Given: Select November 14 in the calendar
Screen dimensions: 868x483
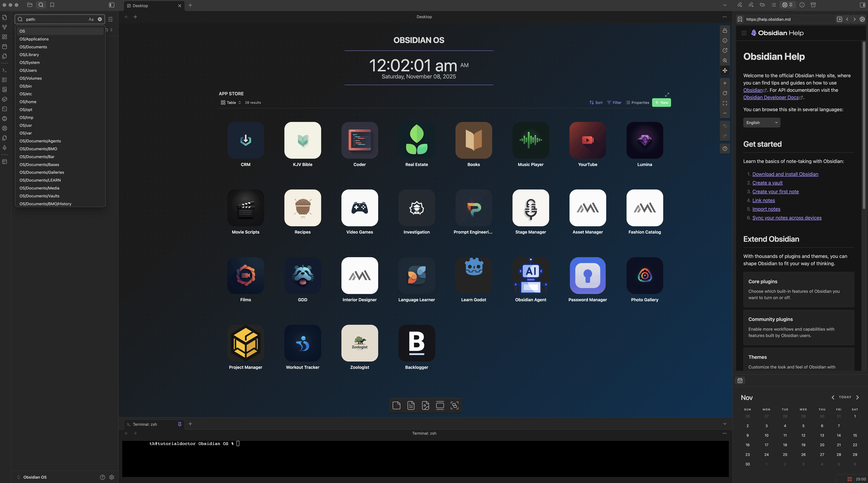Looking at the screenshot, I should (838, 435).
